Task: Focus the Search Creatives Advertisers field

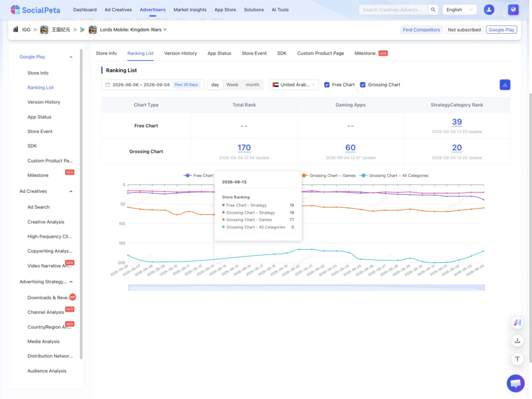Action: 394,10
